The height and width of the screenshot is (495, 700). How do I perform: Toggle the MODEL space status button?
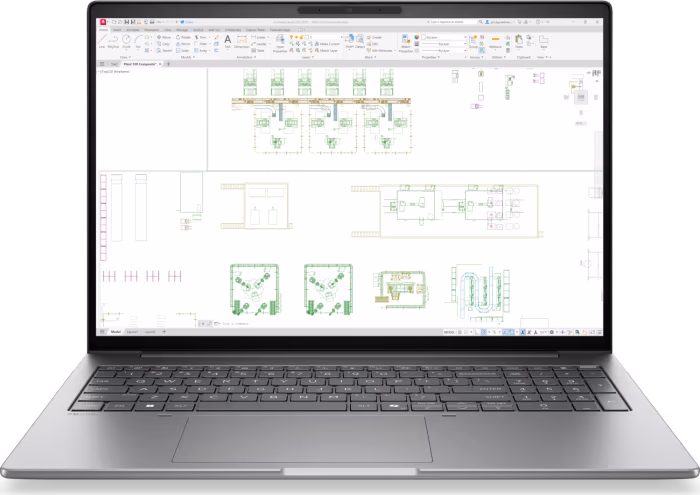tap(449, 332)
